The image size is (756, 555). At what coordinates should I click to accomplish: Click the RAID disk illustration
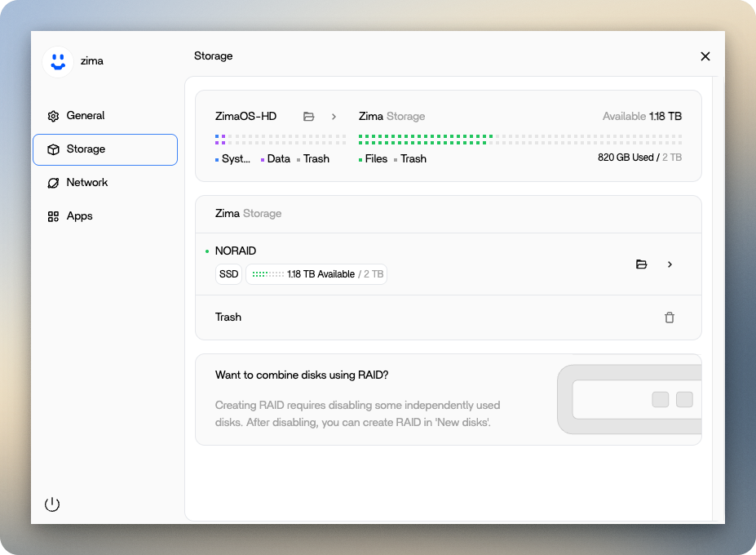[x=629, y=399]
